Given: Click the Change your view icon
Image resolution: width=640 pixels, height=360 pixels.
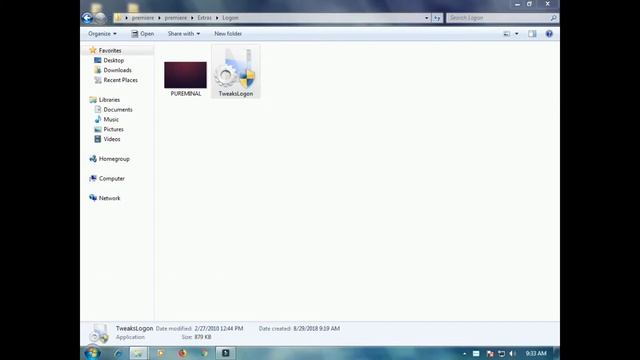Looking at the screenshot, I should 507,34.
